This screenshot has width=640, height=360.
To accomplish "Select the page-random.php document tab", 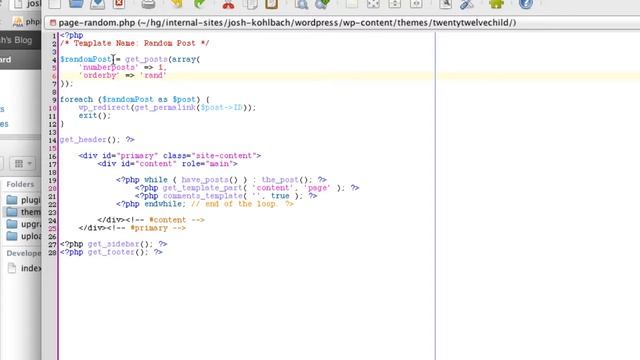I will click(287, 23).
